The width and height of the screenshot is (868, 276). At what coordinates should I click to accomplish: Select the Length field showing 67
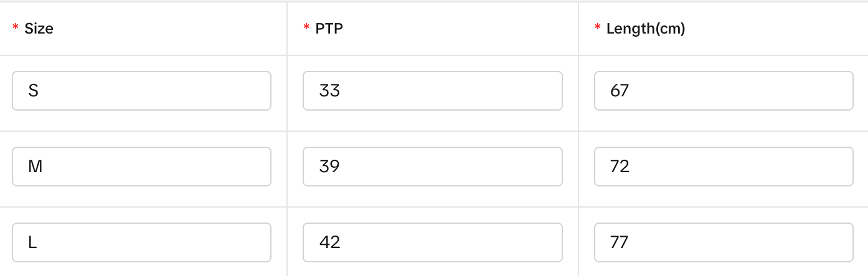tap(723, 91)
